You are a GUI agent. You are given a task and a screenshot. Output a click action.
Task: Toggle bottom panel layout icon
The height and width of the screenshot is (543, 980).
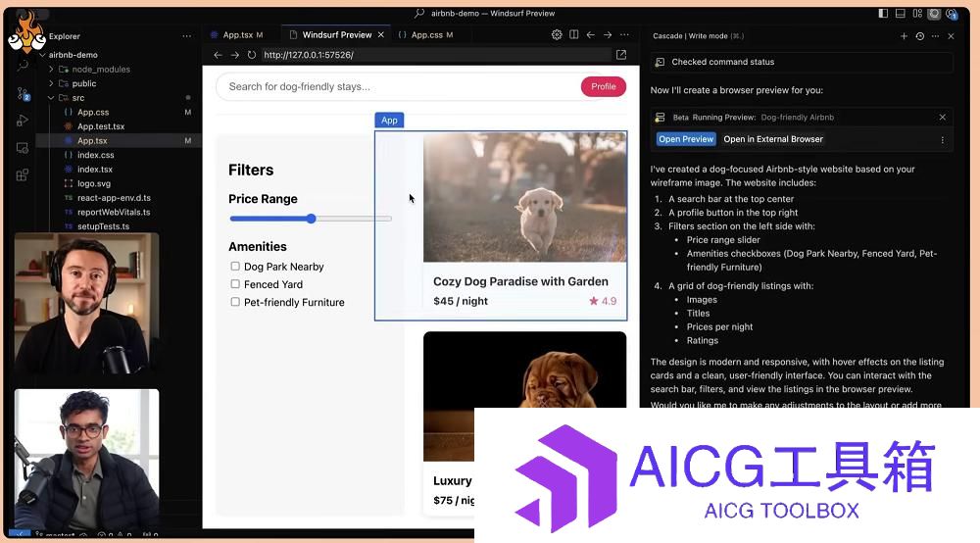[900, 13]
